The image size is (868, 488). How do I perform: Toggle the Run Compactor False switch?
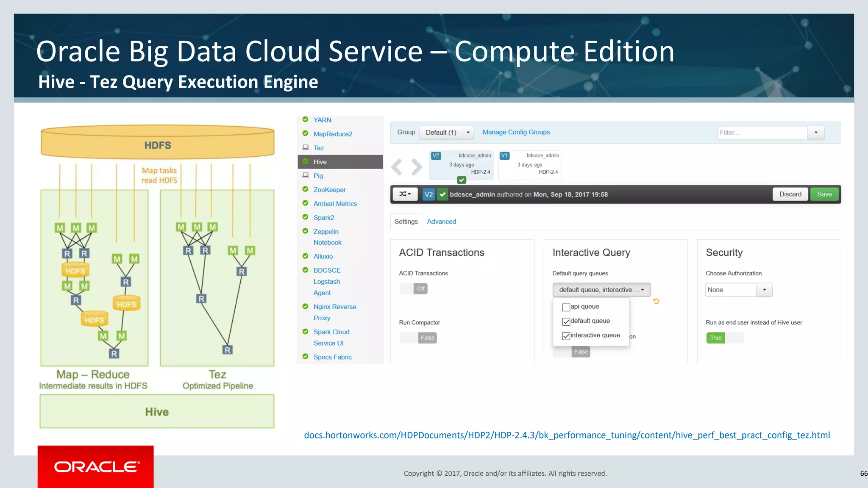coord(418,338)
